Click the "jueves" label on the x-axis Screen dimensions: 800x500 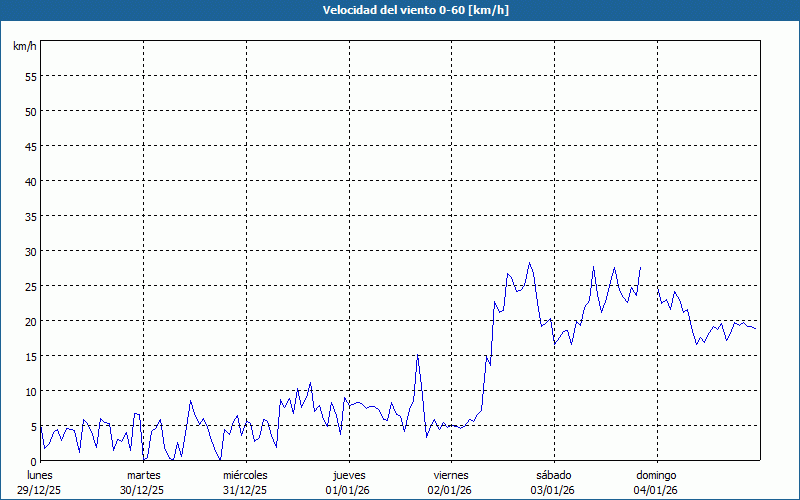[x=348, y=475]
